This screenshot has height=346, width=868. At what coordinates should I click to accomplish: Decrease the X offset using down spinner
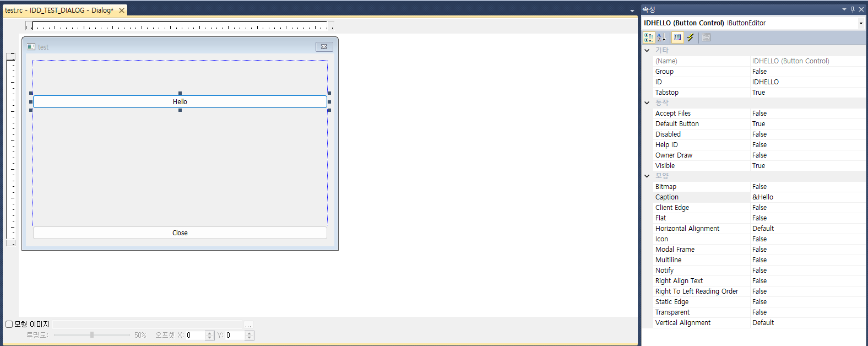pos(209,337)
